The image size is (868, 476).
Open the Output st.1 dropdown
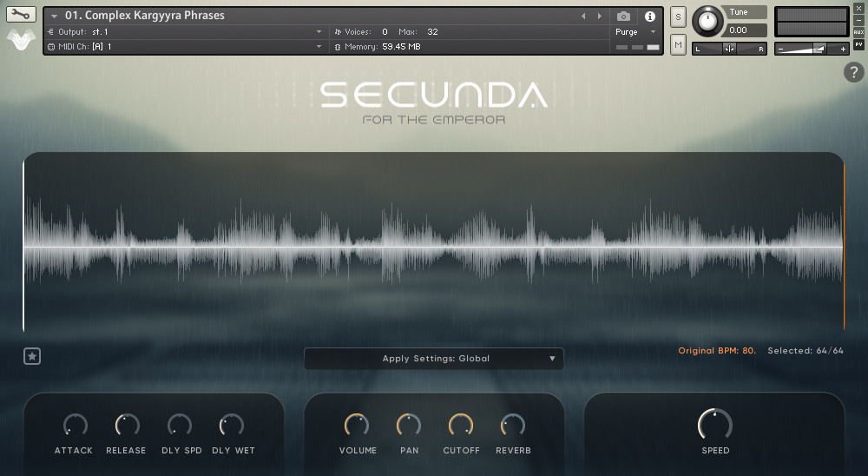pos(185,31)
